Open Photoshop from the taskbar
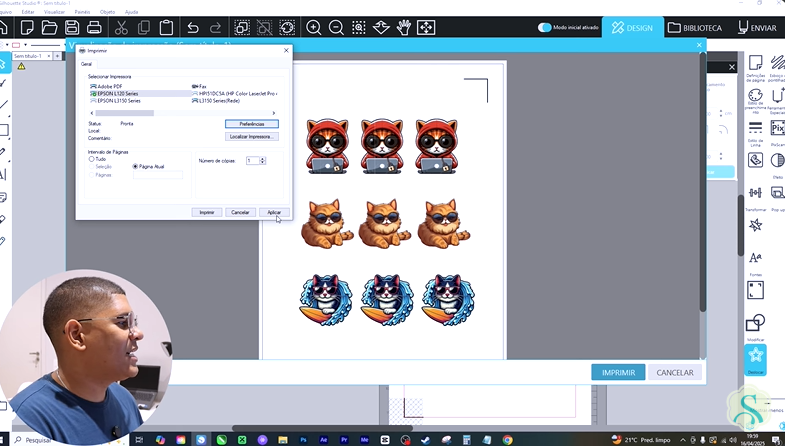The height and width of the screenshot is (446, 785). [x=303, y=440]
